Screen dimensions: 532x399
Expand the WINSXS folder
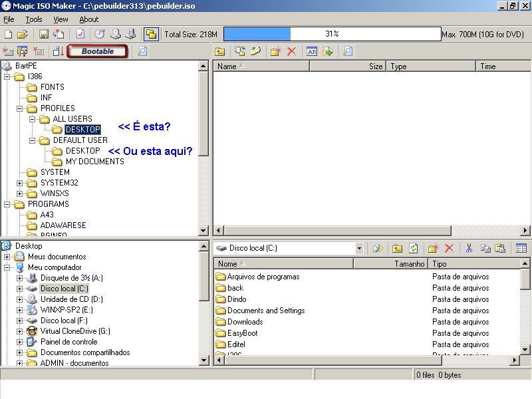(20, 194)
